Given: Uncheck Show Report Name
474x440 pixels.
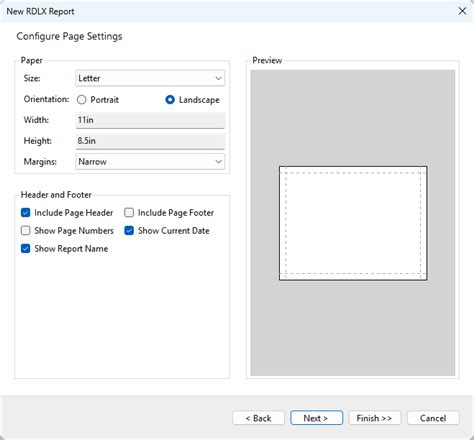Looking at the screenshot, I should [x=26, y=249].
